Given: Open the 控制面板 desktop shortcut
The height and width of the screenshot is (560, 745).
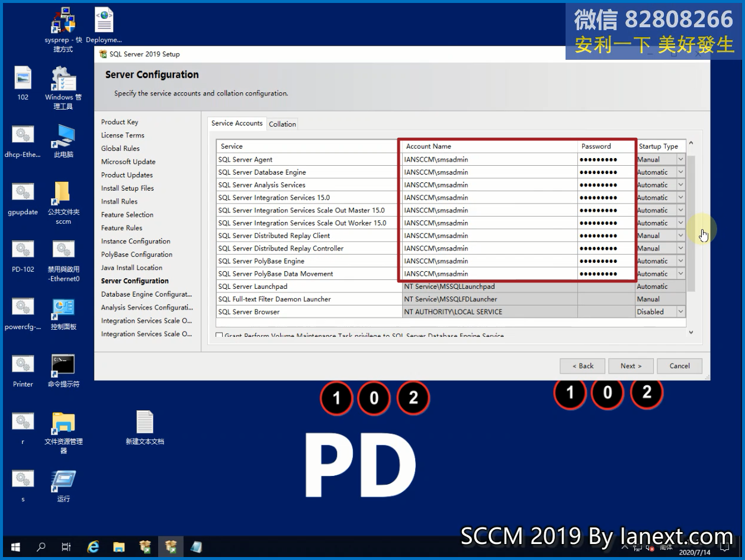Looking at the screenshot, I should pyautogui.click(x=63, y=313).
